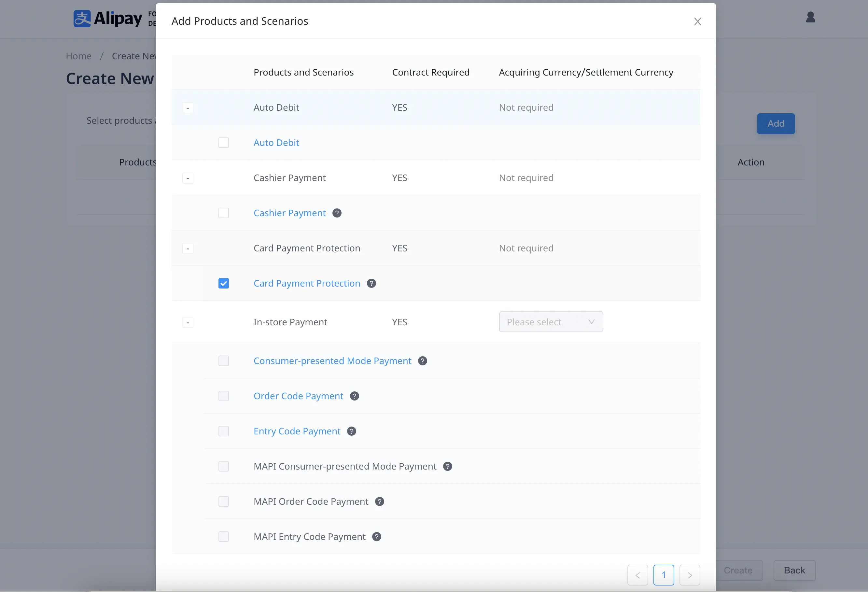Screen dimensions: 868x592
Task: Open In-store Payment currency dropdown
Action: coord(551,322)
